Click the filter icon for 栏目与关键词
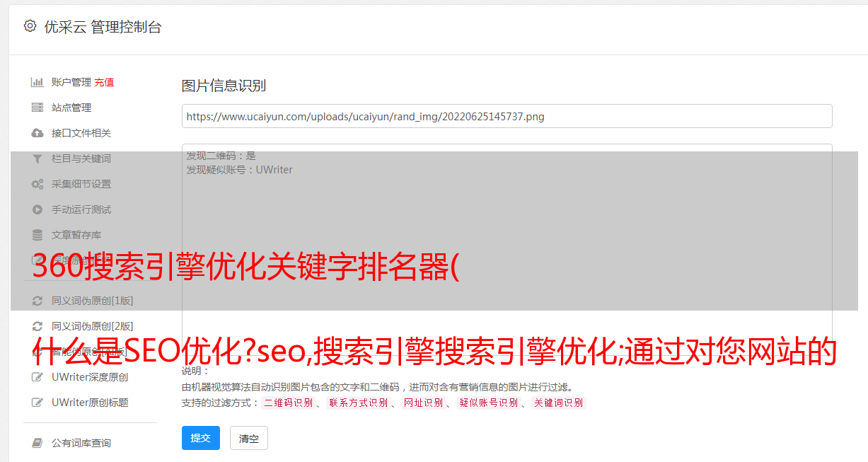The width and height of the screenshot is (868, 462). pos(37,158)
